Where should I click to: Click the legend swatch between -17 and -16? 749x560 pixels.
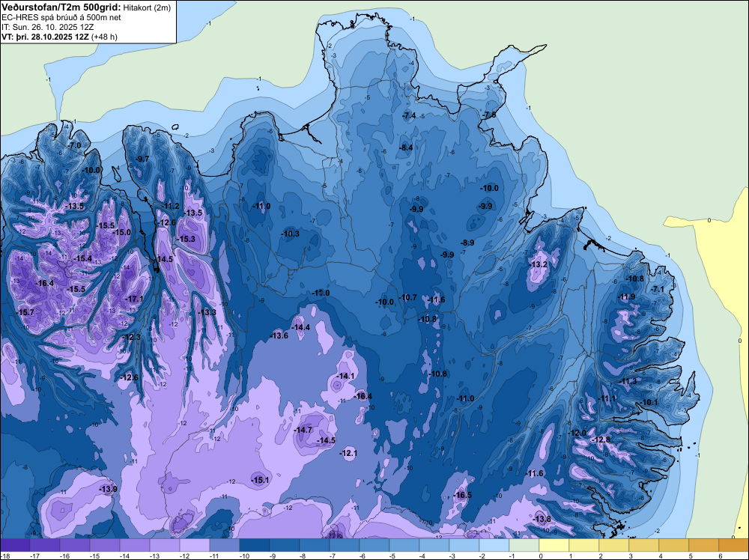pos(45,545)
